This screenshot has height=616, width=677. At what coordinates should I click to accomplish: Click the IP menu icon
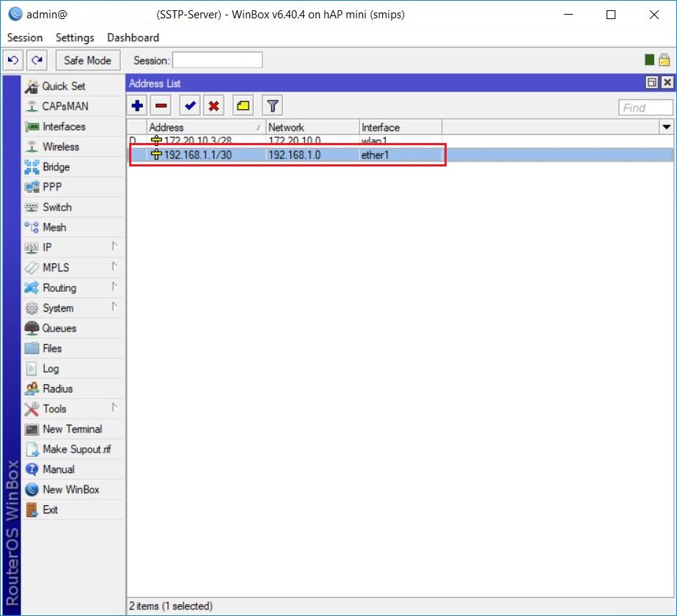32,248
